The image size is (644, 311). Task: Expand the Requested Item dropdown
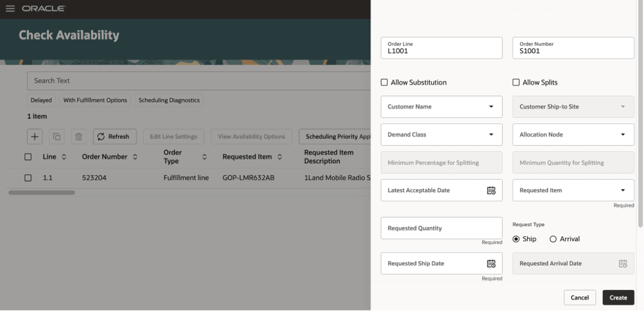coord(623,190)
